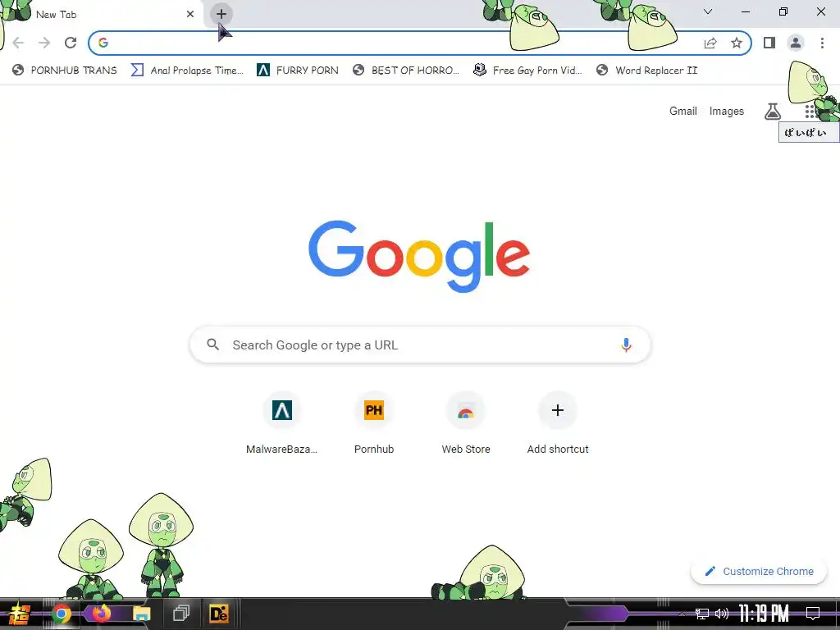Screen dimensions: 840x630
Task: Open Chrome from the taskbar
Action: tap(62, 614)
